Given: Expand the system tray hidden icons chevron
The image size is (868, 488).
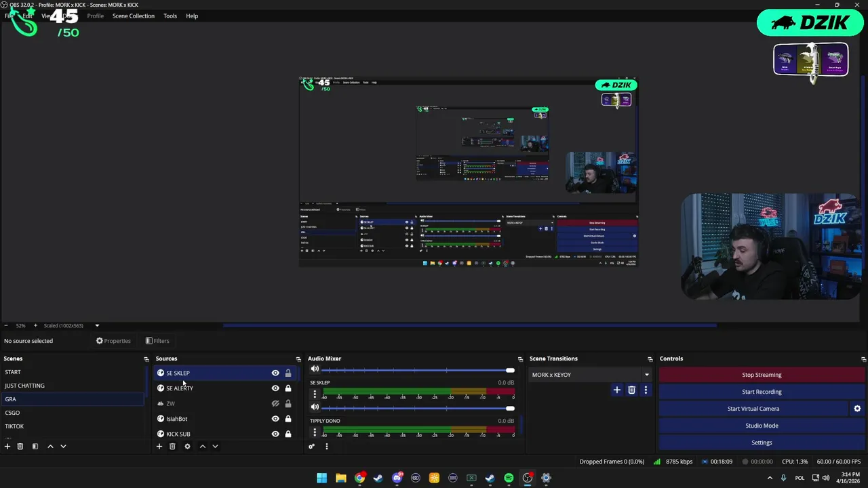Looking at the screenshot, I should (x=770, y=478).
